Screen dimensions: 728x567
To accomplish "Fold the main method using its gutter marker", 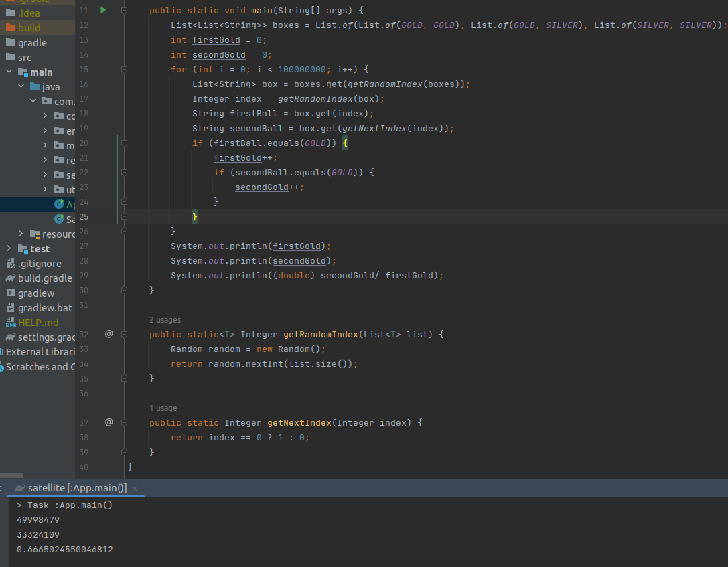I will pos(124,11).
